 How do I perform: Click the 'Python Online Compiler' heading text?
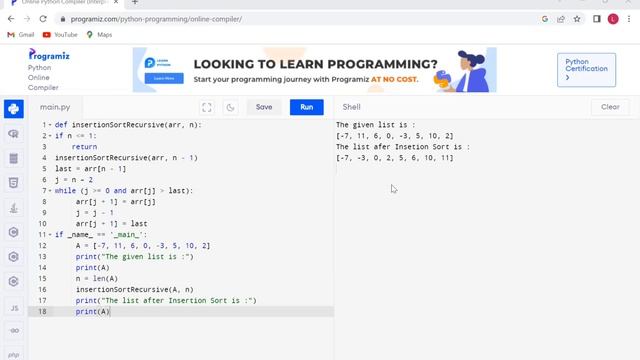click(x=43, y=78)
